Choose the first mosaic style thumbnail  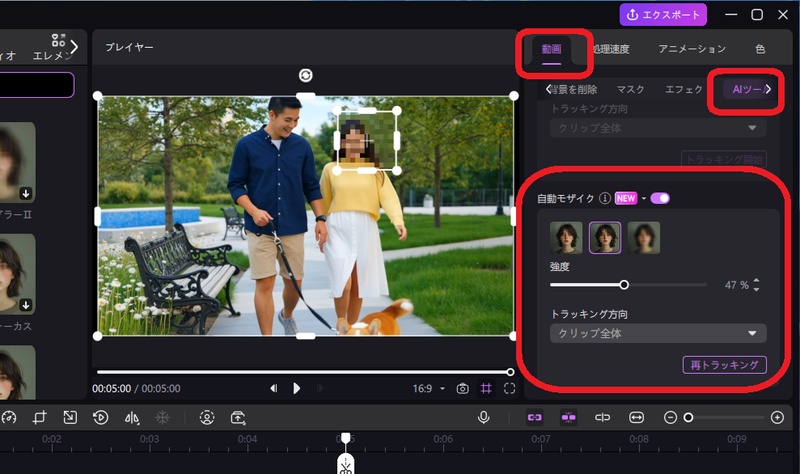tap(566, 238)
